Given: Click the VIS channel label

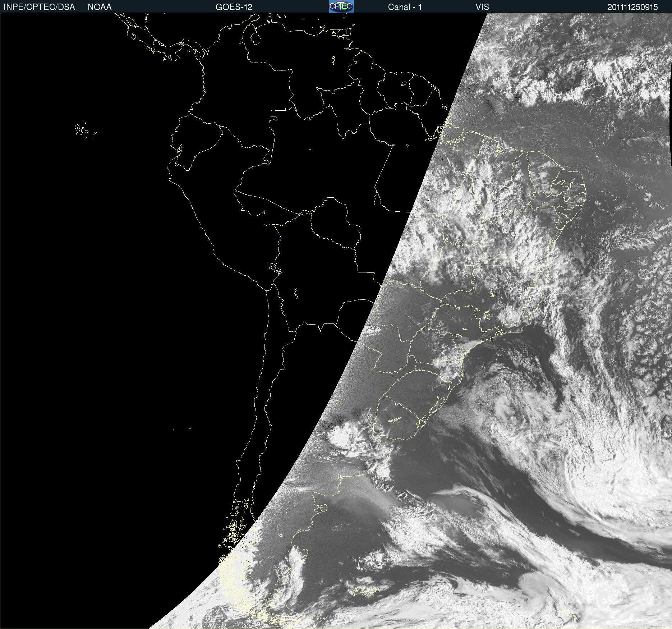Looking at the screenshot, I should coord(482,7).
